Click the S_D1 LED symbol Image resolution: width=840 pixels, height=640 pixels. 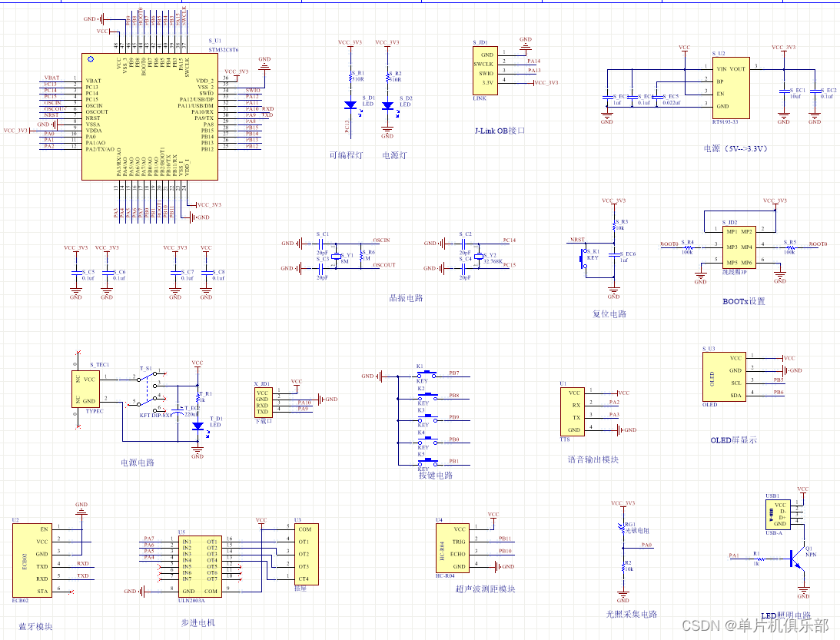351,105
